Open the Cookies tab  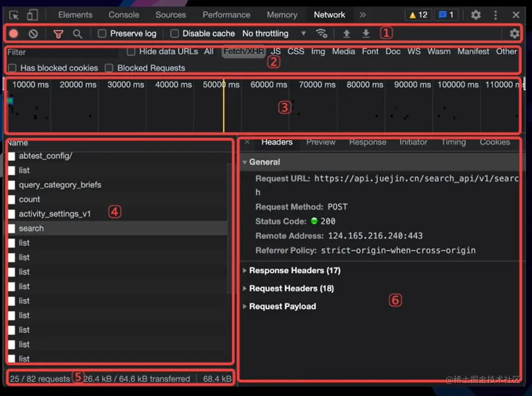[x=495, y=142]
